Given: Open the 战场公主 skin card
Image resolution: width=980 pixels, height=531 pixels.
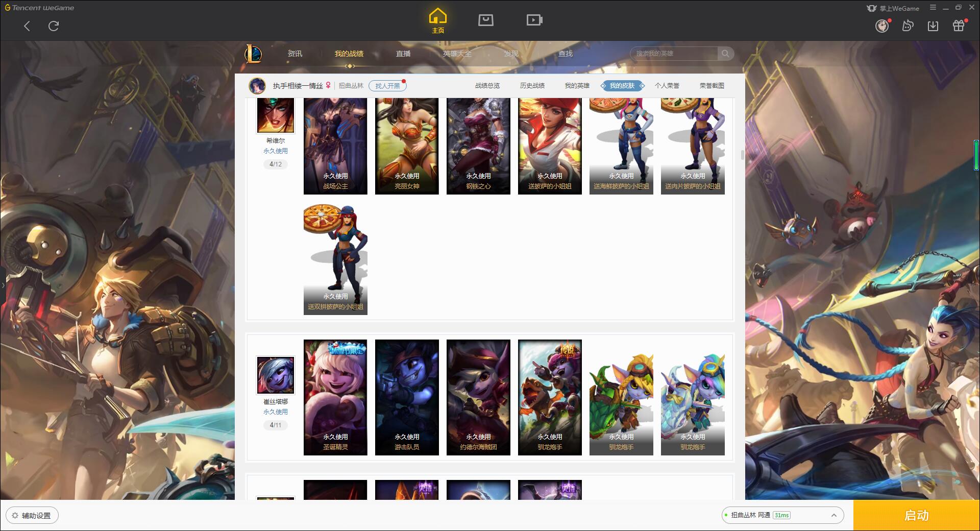Looking at the screenshot, I should (335, 146).
